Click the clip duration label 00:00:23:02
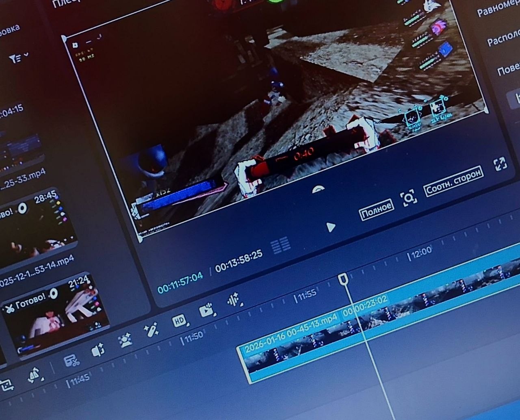The width and height of the screenshot is (520, 420). 365,305
